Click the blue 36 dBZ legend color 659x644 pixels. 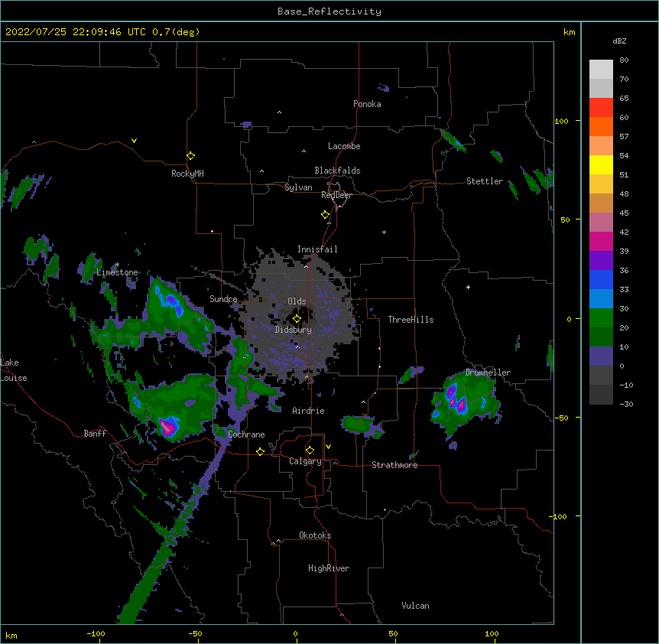tap(601, 279)
